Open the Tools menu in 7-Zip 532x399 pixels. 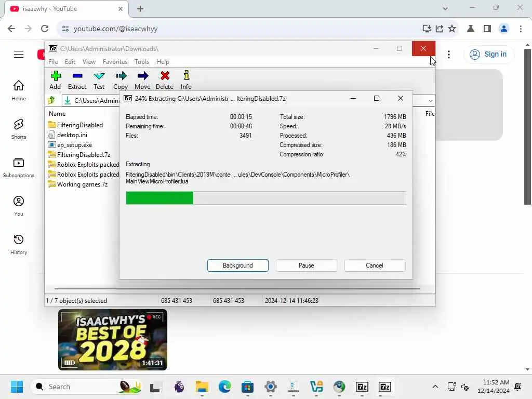pos(142,62)
